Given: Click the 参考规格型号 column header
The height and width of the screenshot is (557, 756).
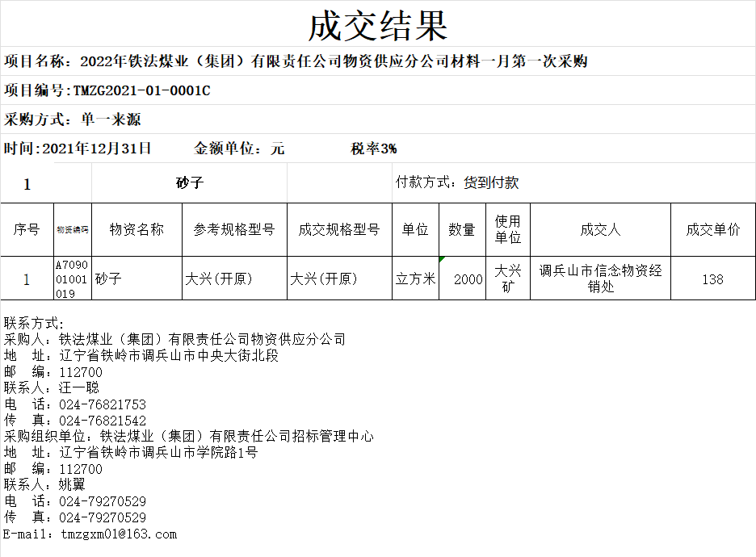Looking at the screenshot, I should [x=234, y=229].
